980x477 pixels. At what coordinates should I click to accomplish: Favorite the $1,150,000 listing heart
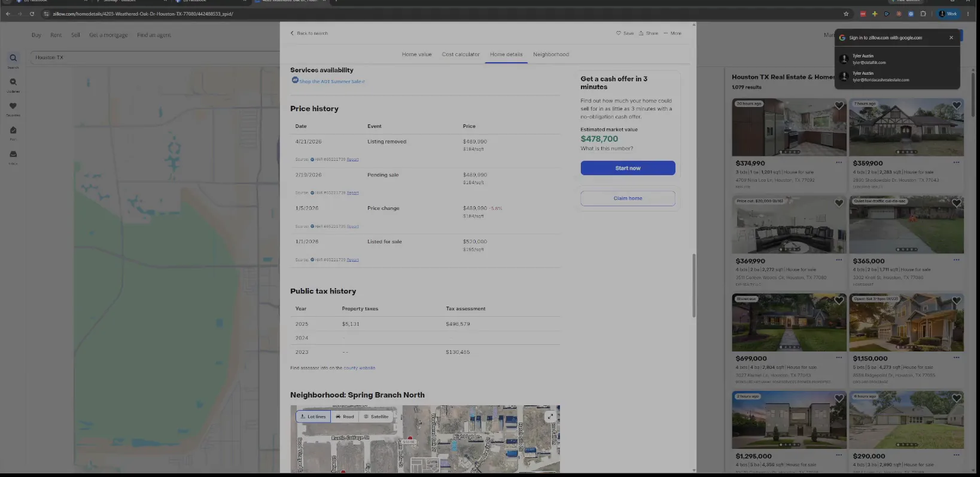(x=956, y=301)
